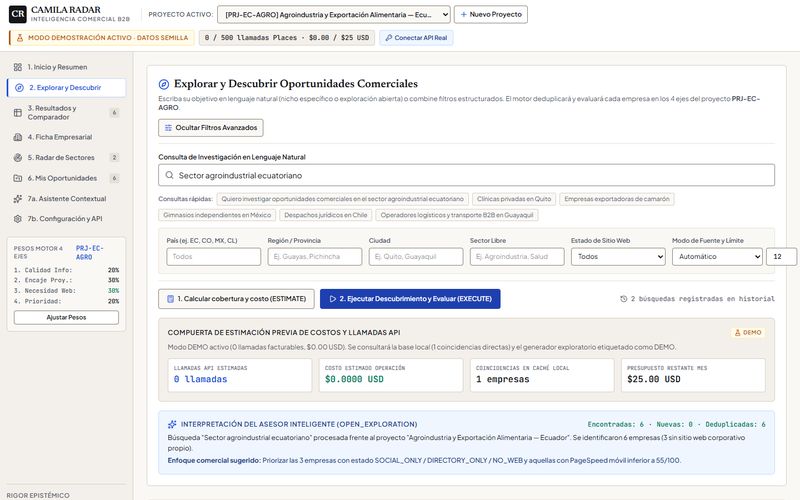Screen dimensions: 800x500
Task: Go to 4. Ficha Empresarial
Action: (x=66, y=137)
